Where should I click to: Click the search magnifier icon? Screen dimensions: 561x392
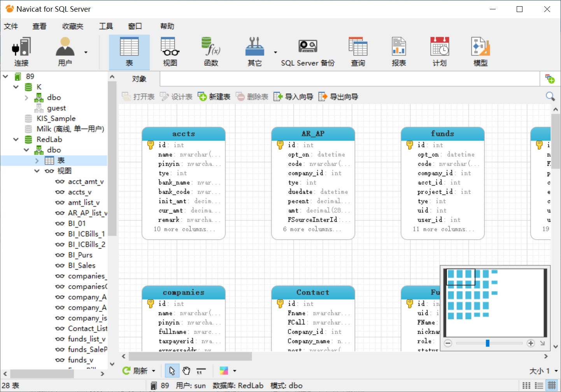click(x=550, y=96)
